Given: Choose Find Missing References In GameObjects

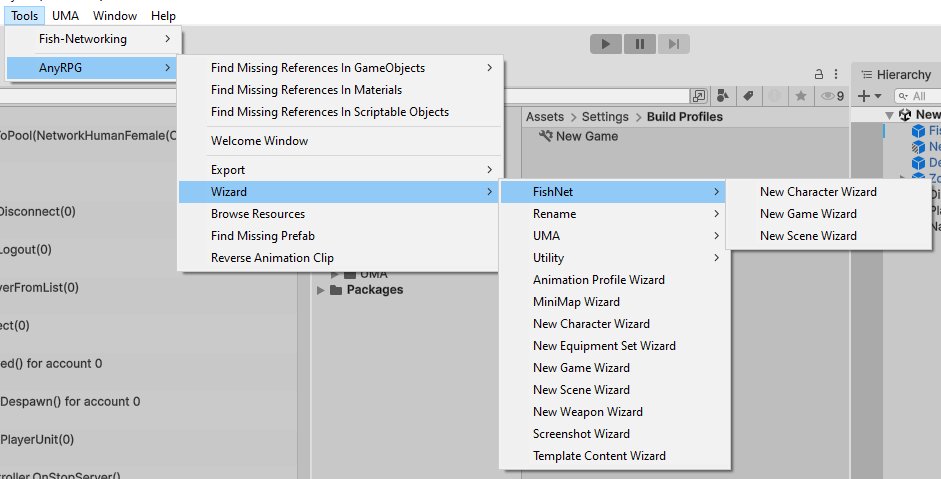Looking at the screenshot, I should coord(338,68).
